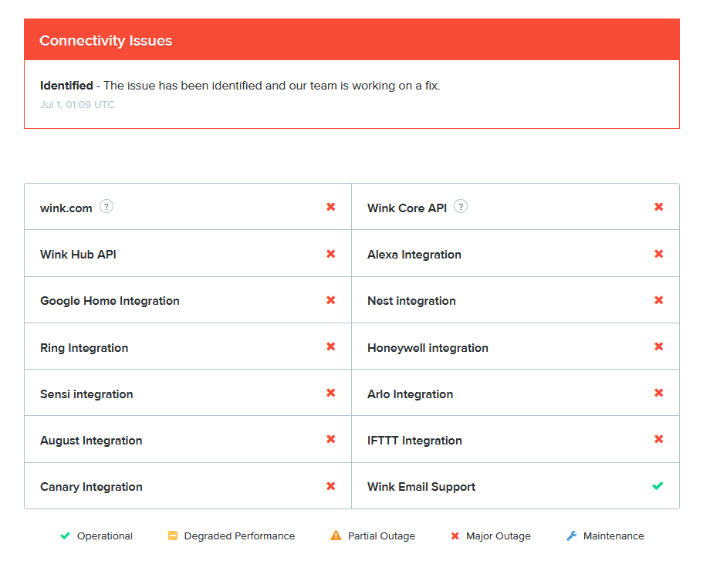This screenshot has height=588, width=710.
Task: Click the help icon beside Wink Core API
Action: point(461,206)
